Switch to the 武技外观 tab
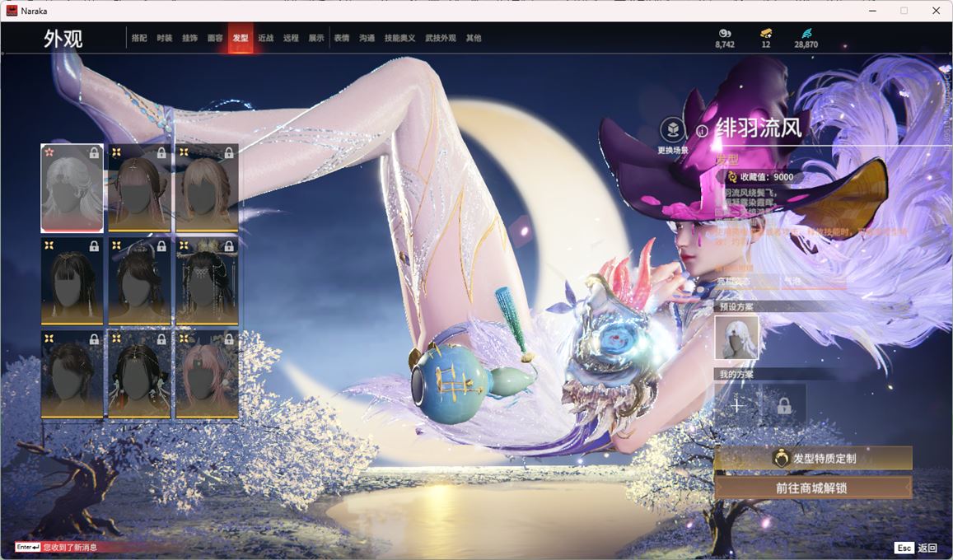The width and height of the screenshot is (953, 560). pos(441,38)
